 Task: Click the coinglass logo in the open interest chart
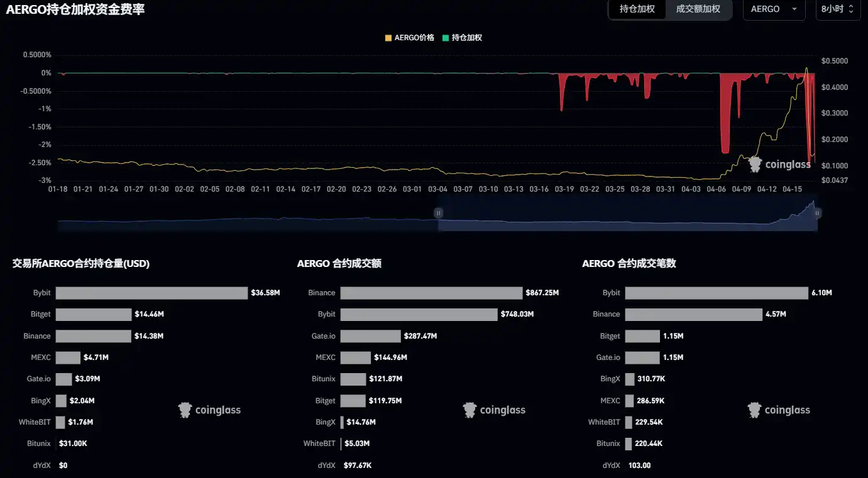click(x=210, y=410)
